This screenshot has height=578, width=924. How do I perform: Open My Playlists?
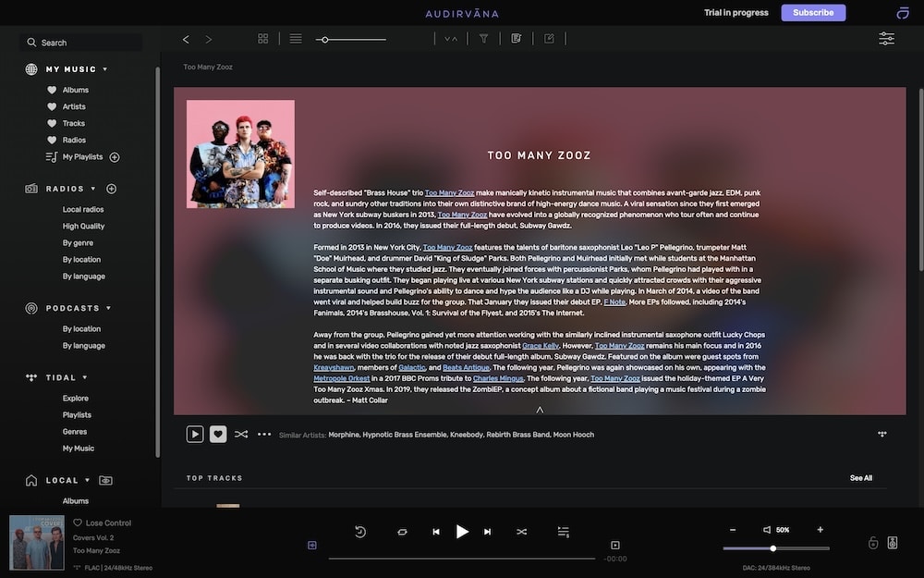tap(82, 157)
